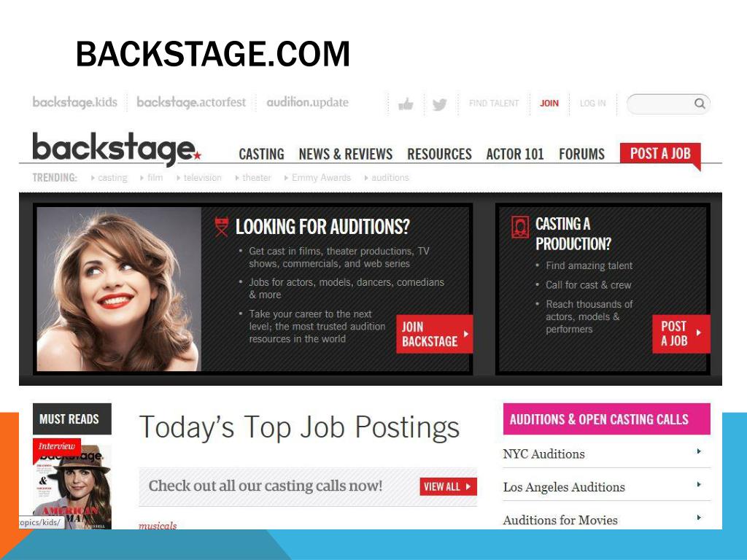The image size is (747, 560).
Task: Click the red Interview tag
Action: click(57, 447)
